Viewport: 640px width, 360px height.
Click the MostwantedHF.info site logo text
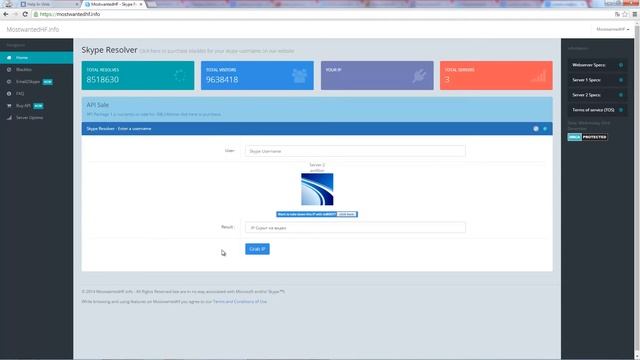(33, 29)
